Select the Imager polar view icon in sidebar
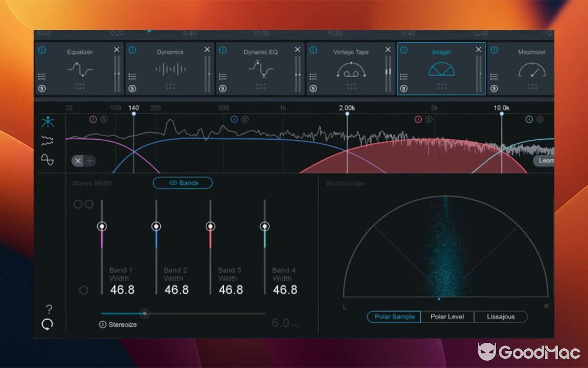 (x=48, y=121)
